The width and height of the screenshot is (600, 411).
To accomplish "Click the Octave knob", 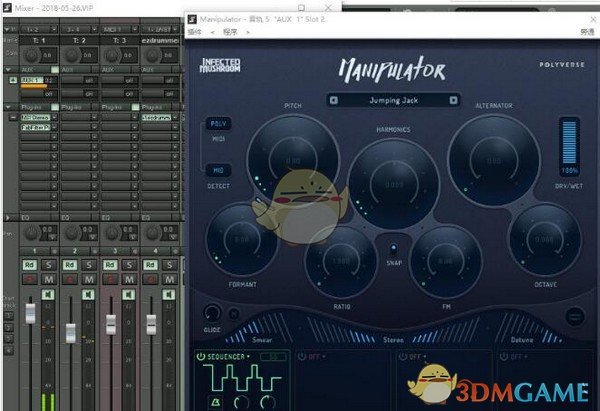I will [x=545, y=240].
